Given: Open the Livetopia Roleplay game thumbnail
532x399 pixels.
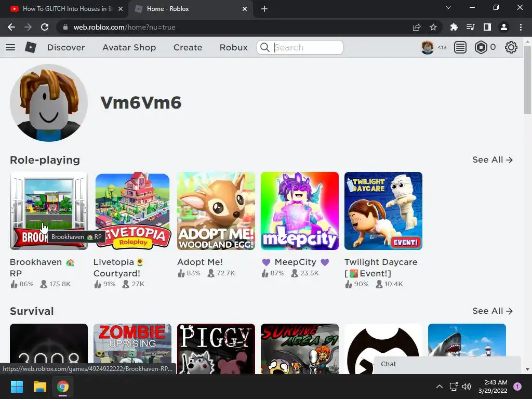Looking at the screenshot, I should 132,211.
